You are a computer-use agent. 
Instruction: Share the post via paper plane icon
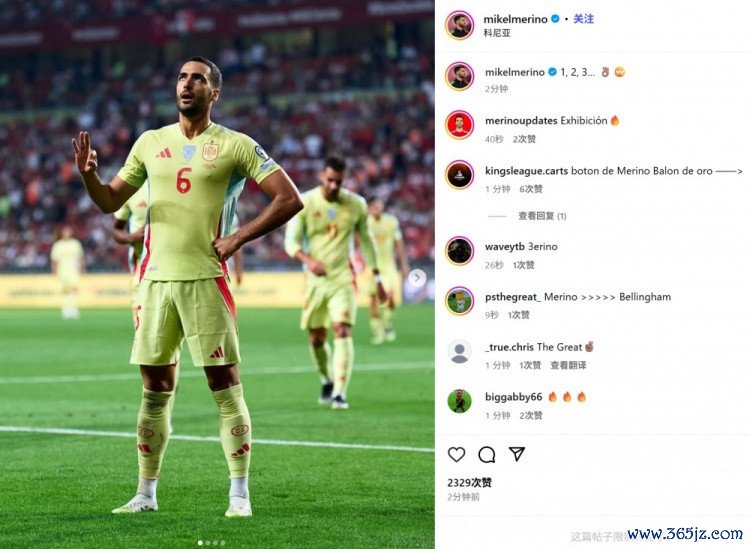[517, 454]
